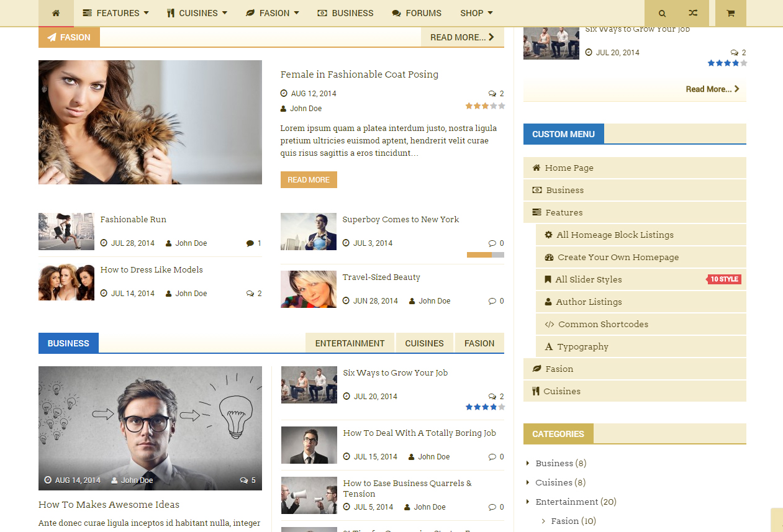Click the orange Read More button
Image resolution: width=783 pixels, height=532 pixels.
[309, 179]
